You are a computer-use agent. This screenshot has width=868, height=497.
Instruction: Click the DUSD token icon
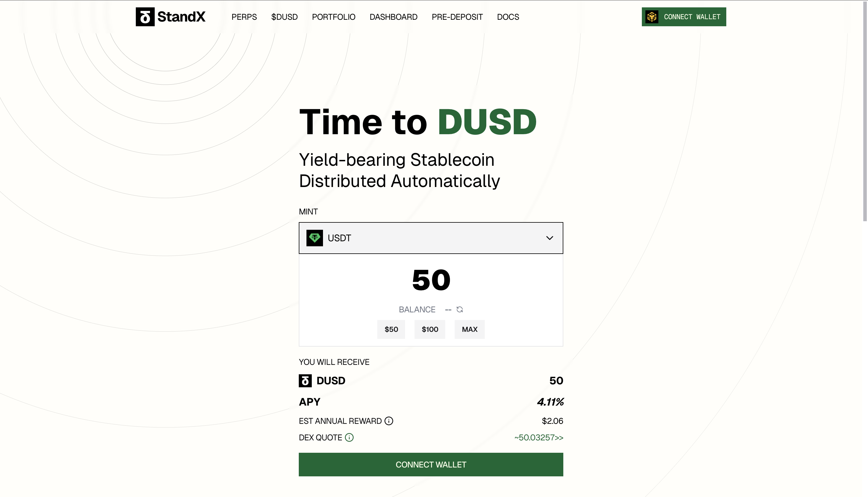[305, 380]
